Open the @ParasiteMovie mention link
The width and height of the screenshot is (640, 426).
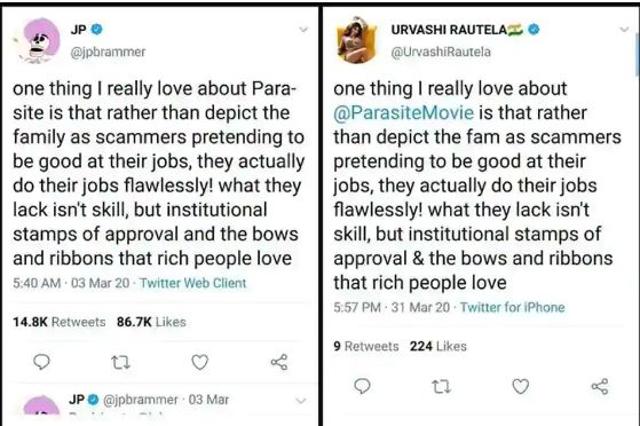click(404, 113)
